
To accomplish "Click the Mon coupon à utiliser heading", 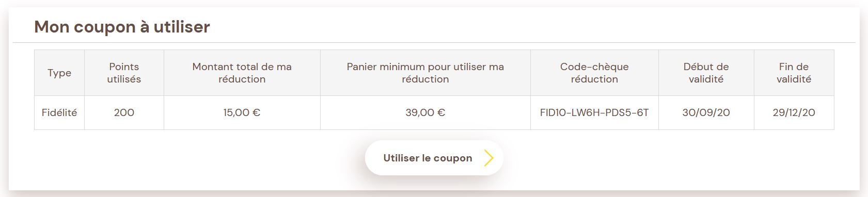I will click(x=122, y=27).
